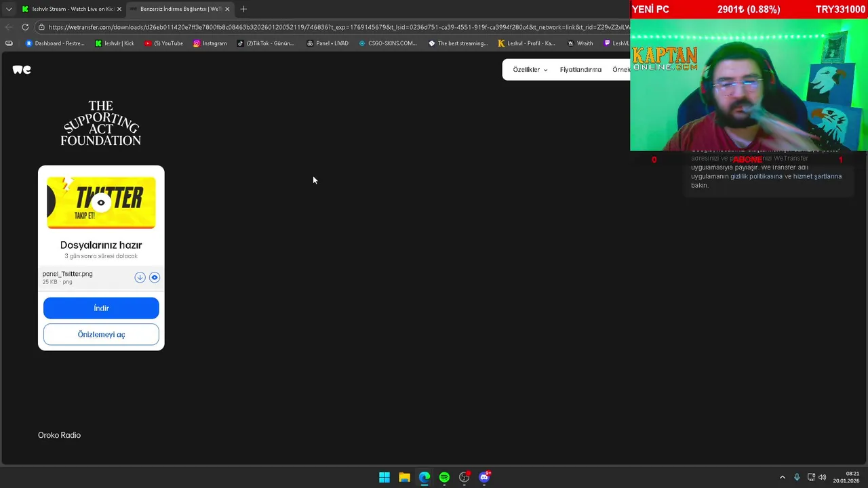Click Microsoft Edge taskbar icon
Viewport: 868px width, 488px height.
point(425,477)
